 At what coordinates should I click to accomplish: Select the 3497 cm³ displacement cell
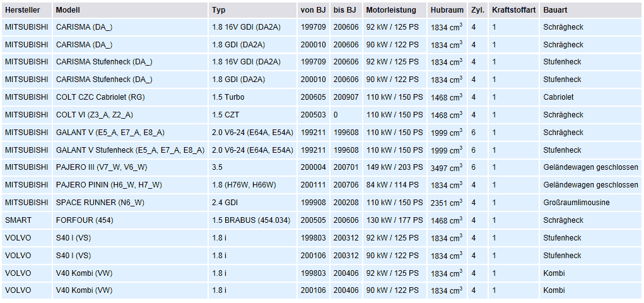(447, 168)
